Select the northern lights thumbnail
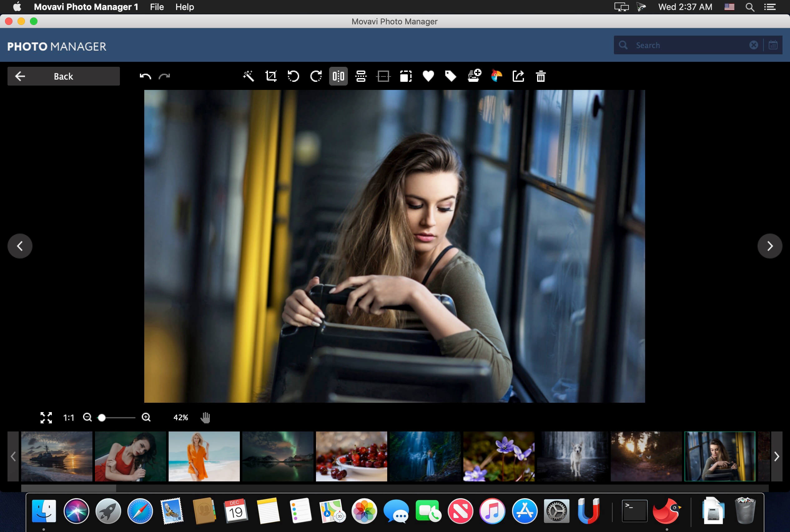The width and height of the screenshot is (790, 532). (x=278, y=456)
